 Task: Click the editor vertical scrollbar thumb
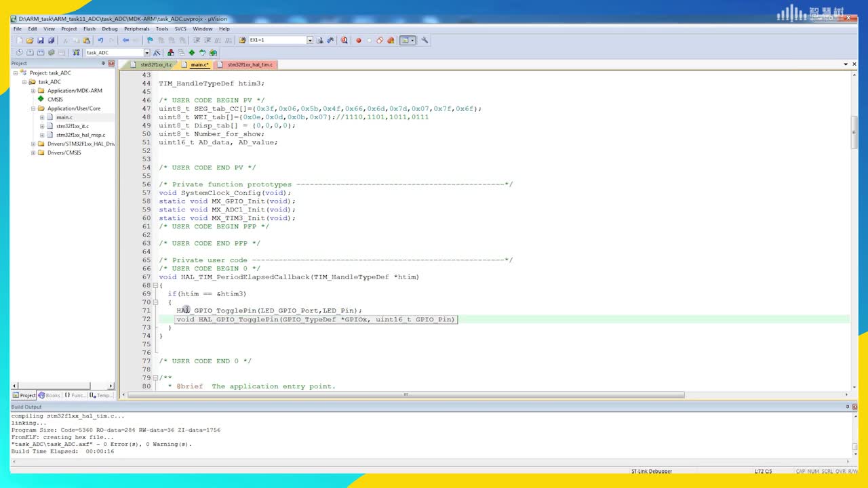click(854, 132)
